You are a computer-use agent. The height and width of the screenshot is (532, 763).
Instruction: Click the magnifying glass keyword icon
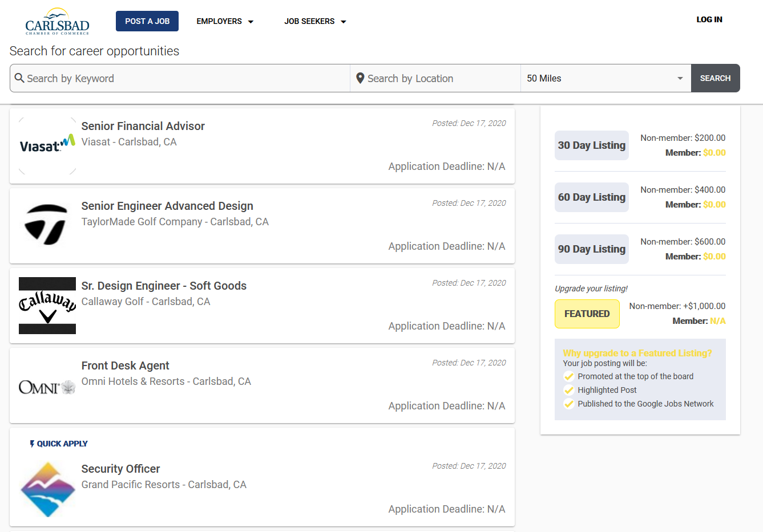pos(19,78)
